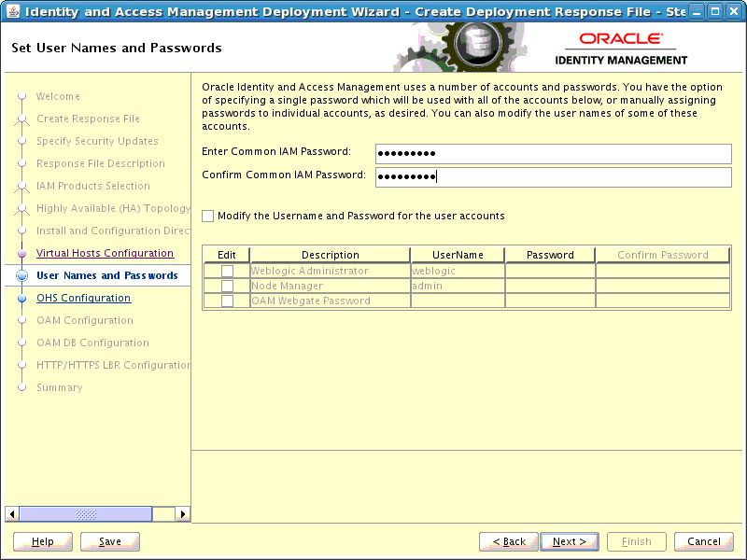Check Edit box for Node Manager row

click(x=227, y=286)
